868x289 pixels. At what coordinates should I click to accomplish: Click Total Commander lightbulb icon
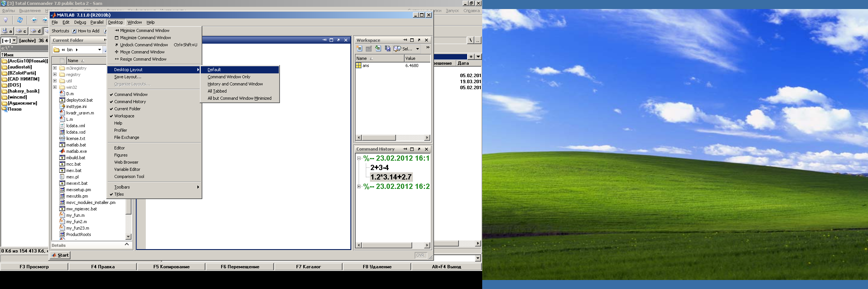pyautogui.click(x=6, y=20)
